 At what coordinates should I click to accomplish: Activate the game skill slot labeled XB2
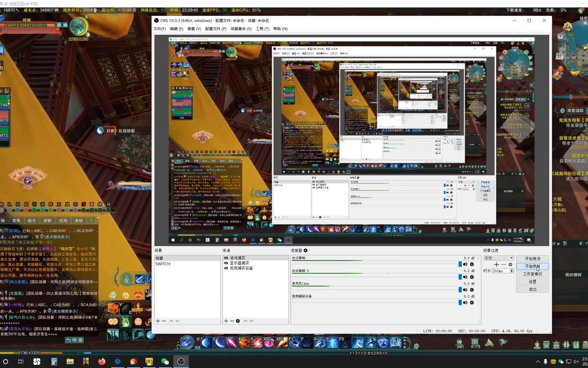click(269, 342)
